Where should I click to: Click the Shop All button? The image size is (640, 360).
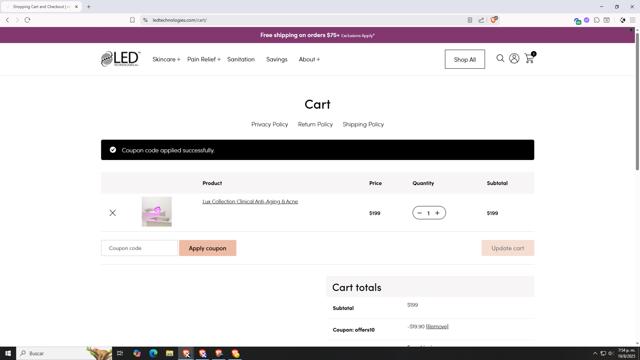pos(465,59)
